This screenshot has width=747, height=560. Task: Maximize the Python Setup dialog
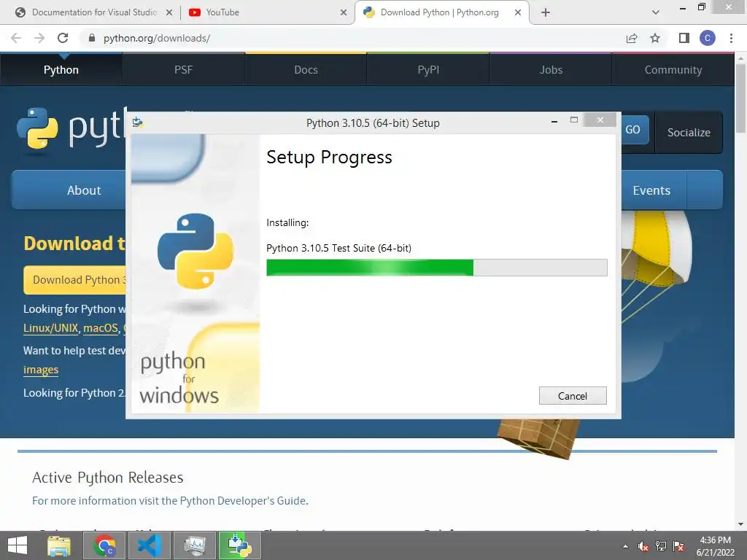click(x=574, y=120)
